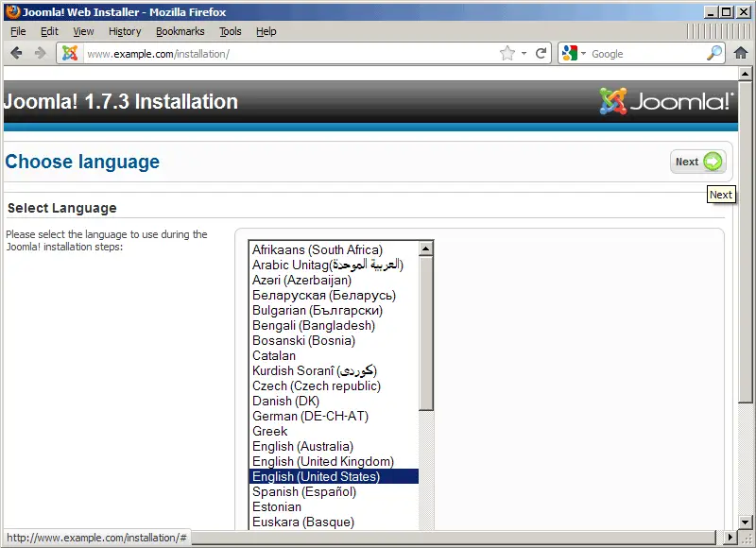Select Euskara (Basque) from the list
Image resolution: width=756 pixels, height=548 pixels.
tap(334, 522)
